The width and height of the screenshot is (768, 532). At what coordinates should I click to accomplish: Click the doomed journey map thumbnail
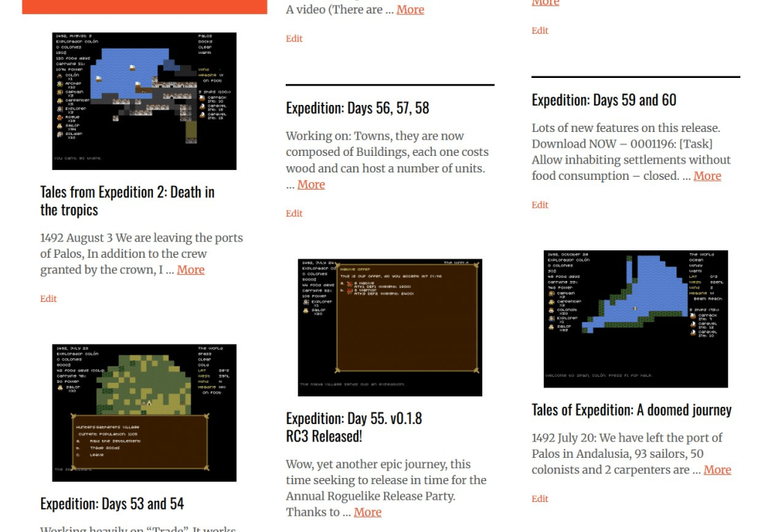[x=635, y=319]
